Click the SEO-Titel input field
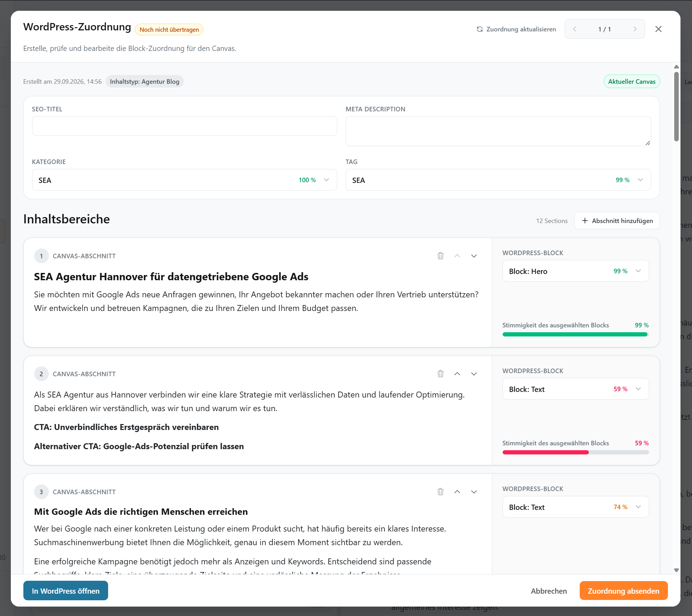Viewport: 692px width, 616px height. coord(185,126)
